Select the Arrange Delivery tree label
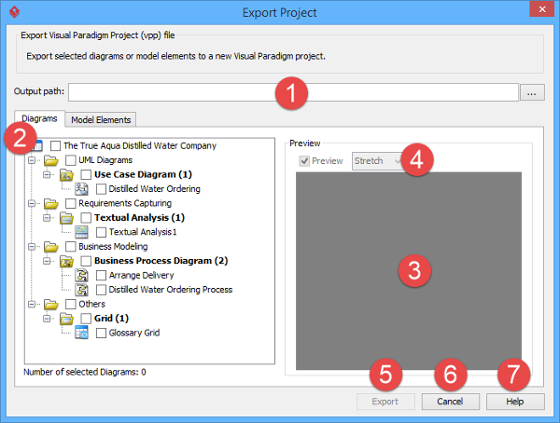The width and height of the screenshot is (560, 423). click(x=141, y=275)
